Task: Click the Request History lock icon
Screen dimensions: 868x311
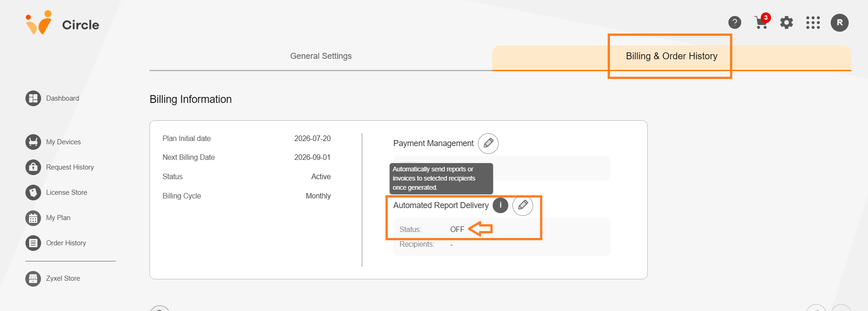Action: coord(33,167)
